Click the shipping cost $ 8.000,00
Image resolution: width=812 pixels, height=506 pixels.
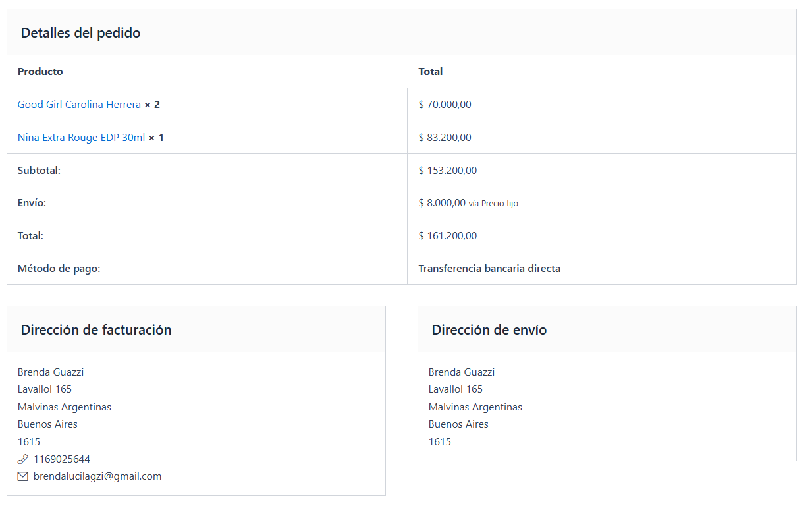[x=442, y=203]
